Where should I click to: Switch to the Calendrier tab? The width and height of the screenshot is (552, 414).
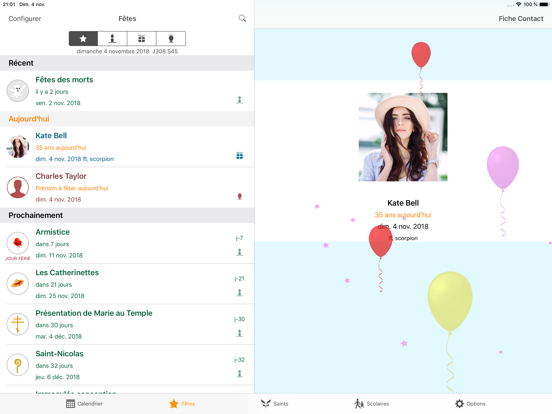(84, 404)
